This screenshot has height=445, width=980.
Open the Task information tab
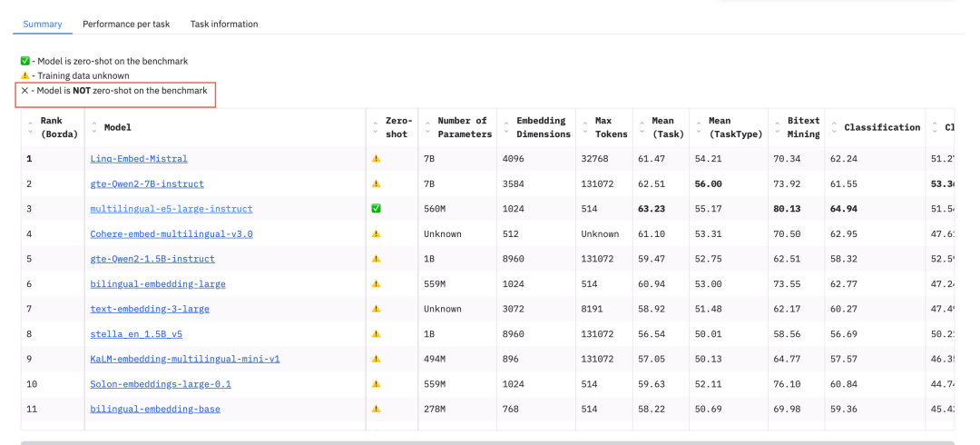(224, 24)
